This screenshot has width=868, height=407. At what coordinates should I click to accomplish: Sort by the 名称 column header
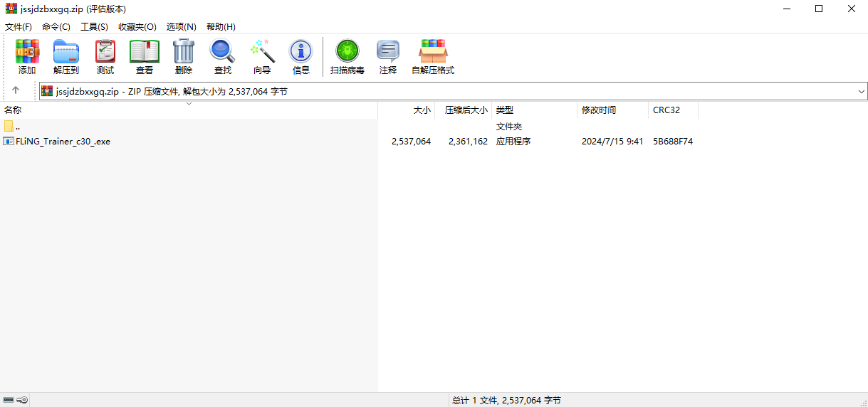tap(189, 110)
